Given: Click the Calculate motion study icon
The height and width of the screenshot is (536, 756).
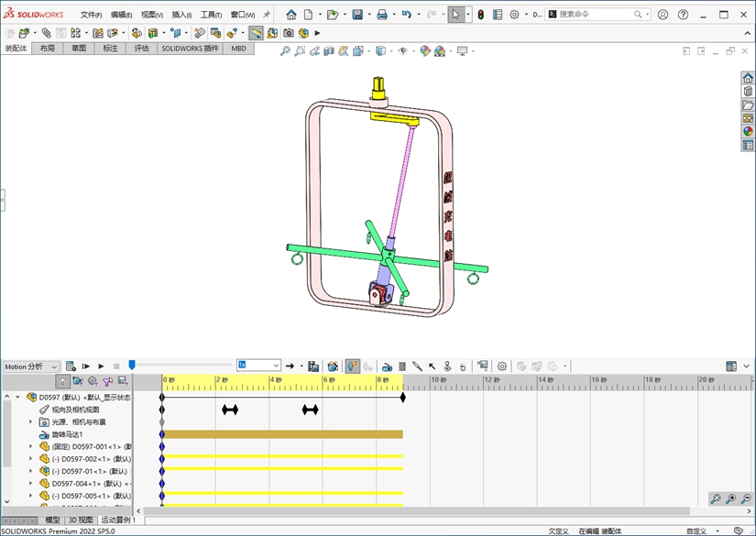Looking at the screenshot, I should coord(71,366).
